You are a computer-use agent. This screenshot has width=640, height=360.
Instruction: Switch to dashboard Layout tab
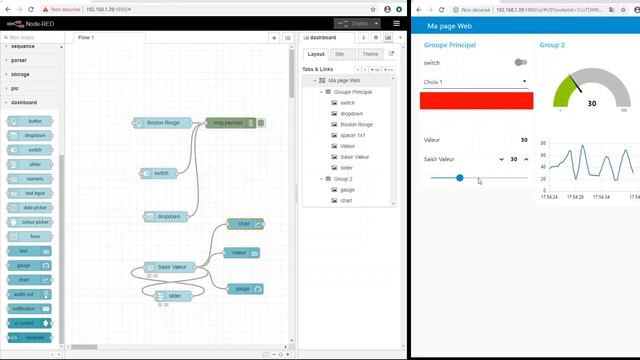[316, 54]
